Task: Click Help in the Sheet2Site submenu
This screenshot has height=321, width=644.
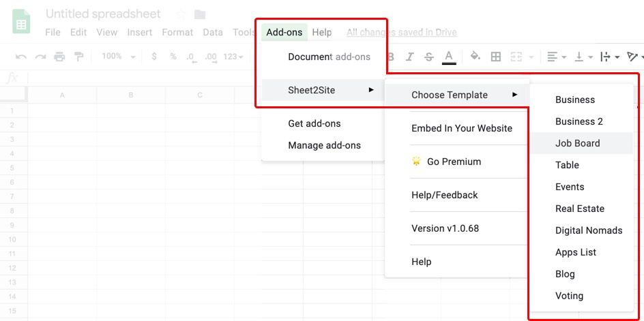Action: 422,262
